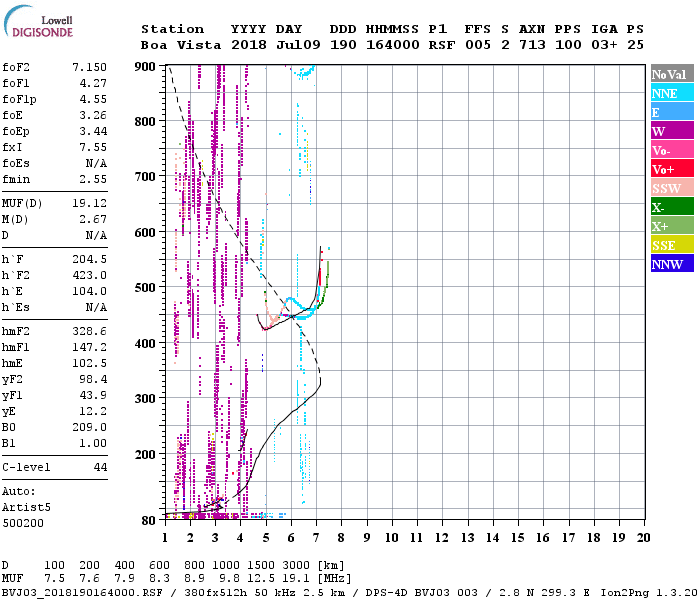Image resolution: width=700 pixels, height=600 pixels.
Task: Click the h`Es N/A value
Action: [96, 308]
